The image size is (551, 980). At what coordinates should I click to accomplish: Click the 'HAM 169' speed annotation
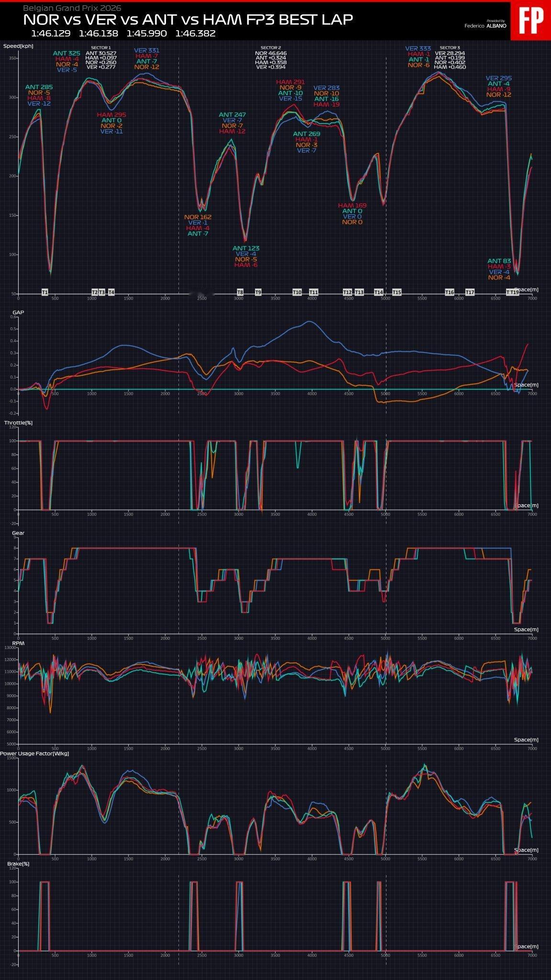tap(353, 206)
